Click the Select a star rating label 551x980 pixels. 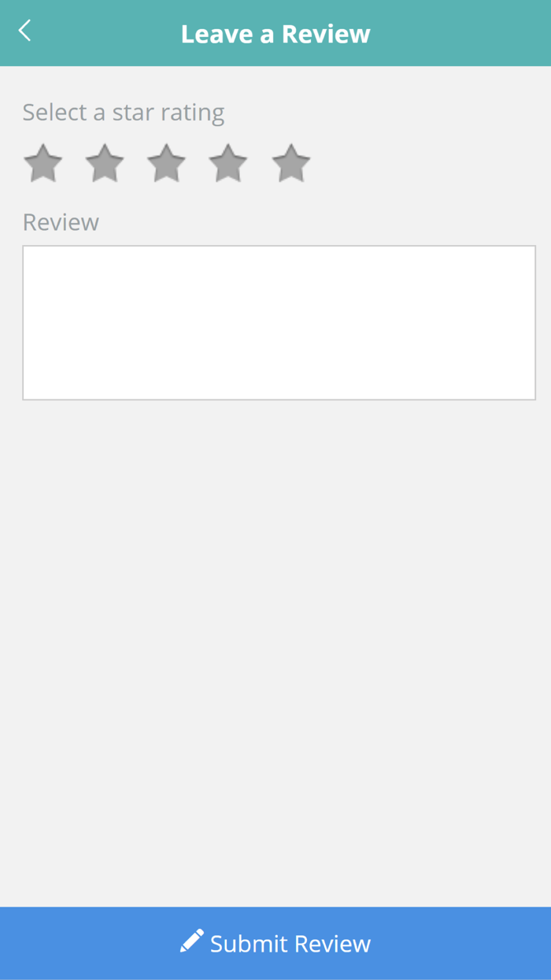(x=124, y=113)
